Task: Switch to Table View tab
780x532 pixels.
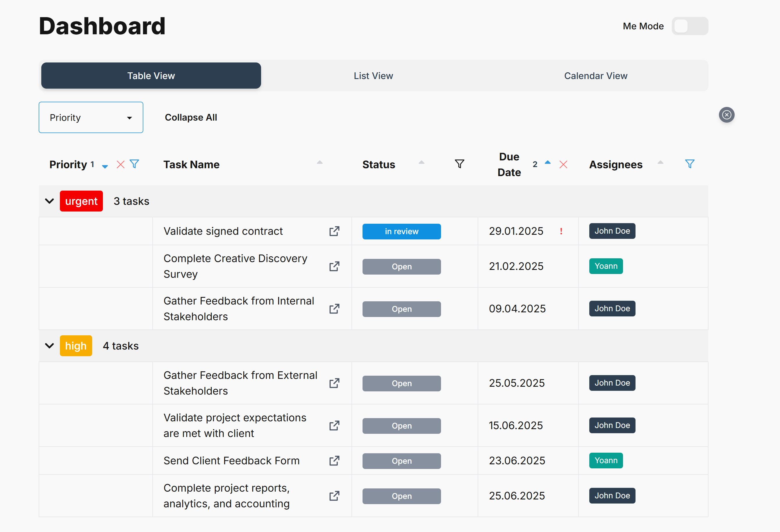Action: [x=151, y=76]
